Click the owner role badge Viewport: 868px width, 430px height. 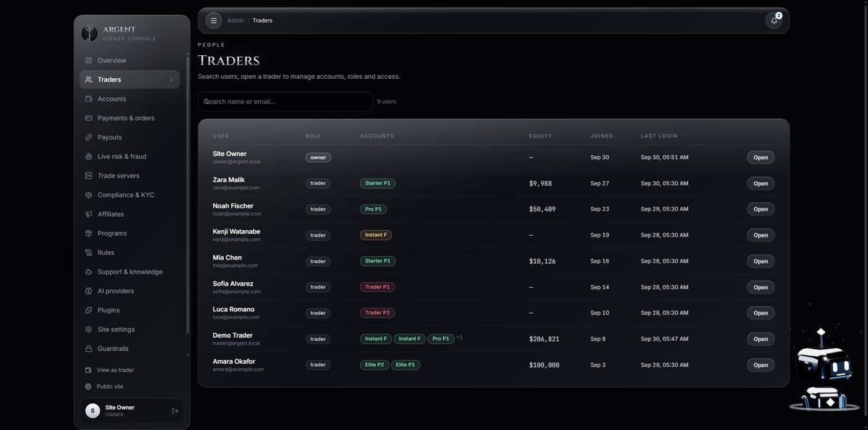click(x=318, y=158)
